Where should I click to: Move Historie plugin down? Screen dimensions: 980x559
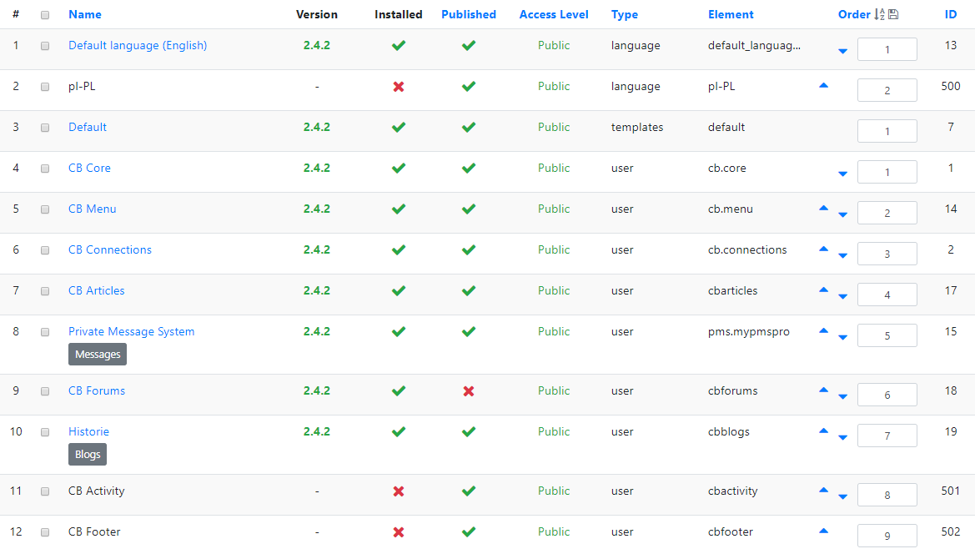click(842, 438)
